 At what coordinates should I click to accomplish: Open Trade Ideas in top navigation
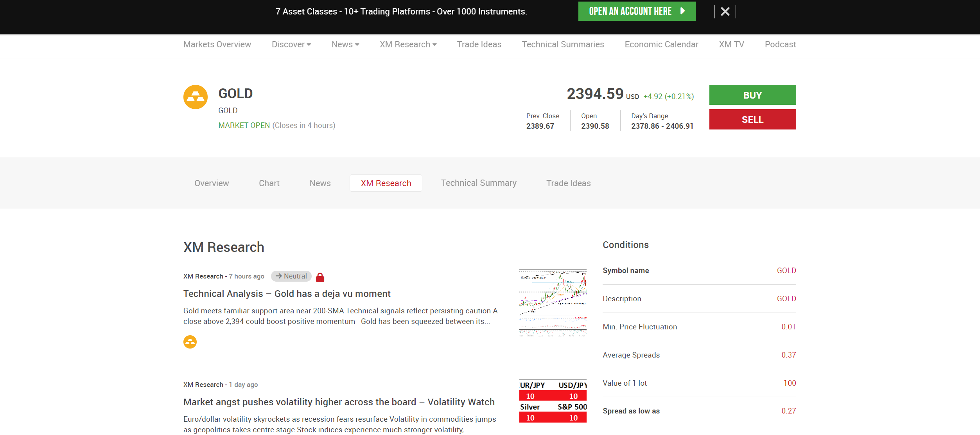[479, 45]
